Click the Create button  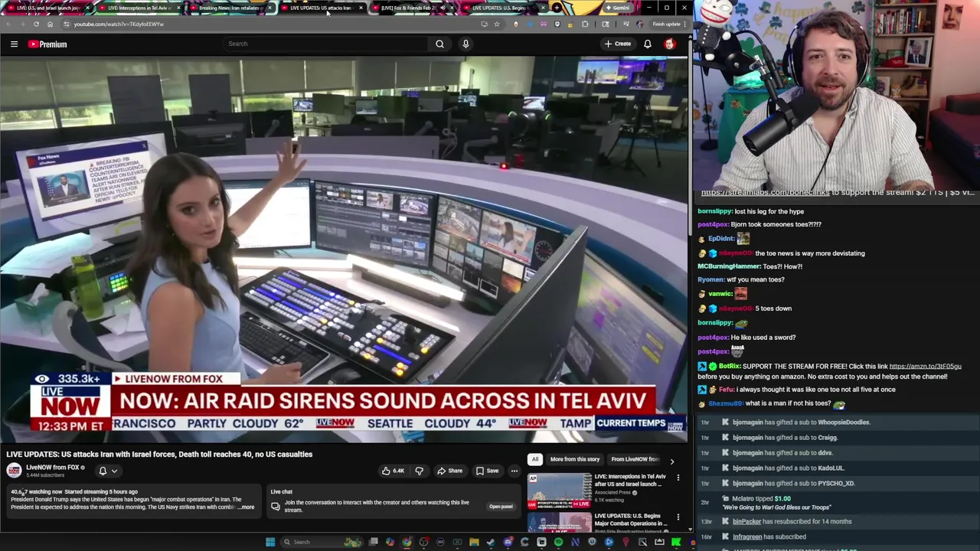point(618,44)
